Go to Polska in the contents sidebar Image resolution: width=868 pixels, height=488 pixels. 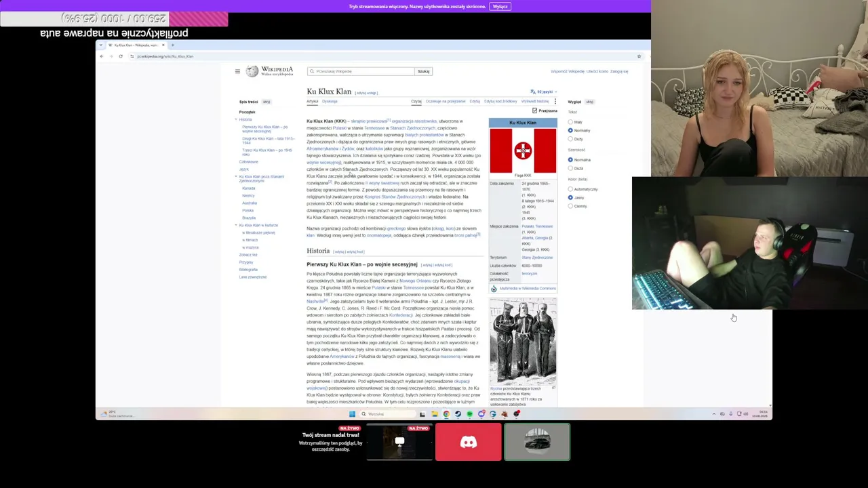[x=248, y=211]
